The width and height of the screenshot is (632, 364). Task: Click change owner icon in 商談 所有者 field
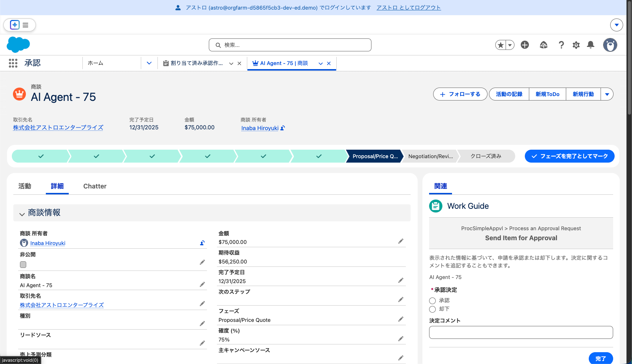click(202, 243)
